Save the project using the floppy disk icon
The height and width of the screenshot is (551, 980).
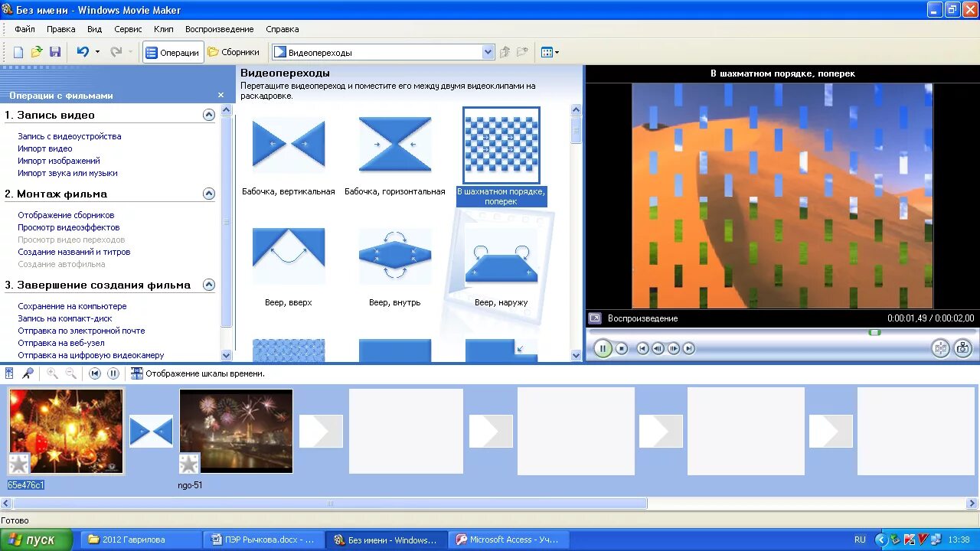click(x=55, y=52)
